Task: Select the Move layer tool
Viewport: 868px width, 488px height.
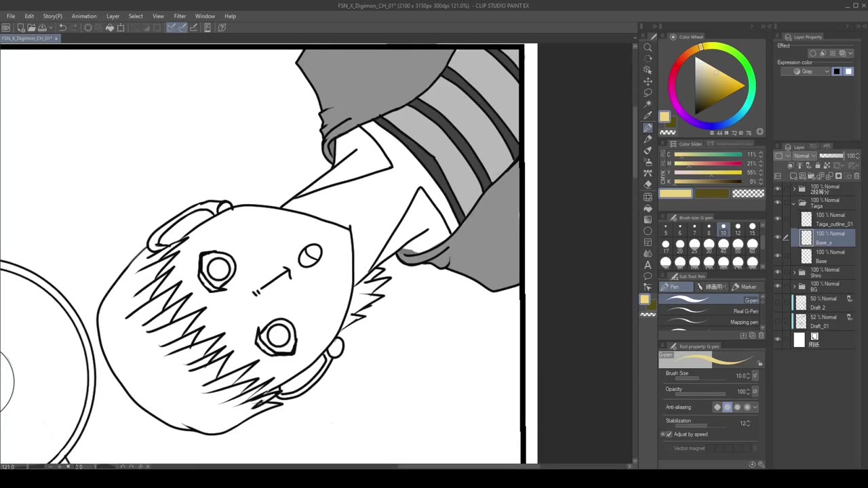Action: click(648, 81)
